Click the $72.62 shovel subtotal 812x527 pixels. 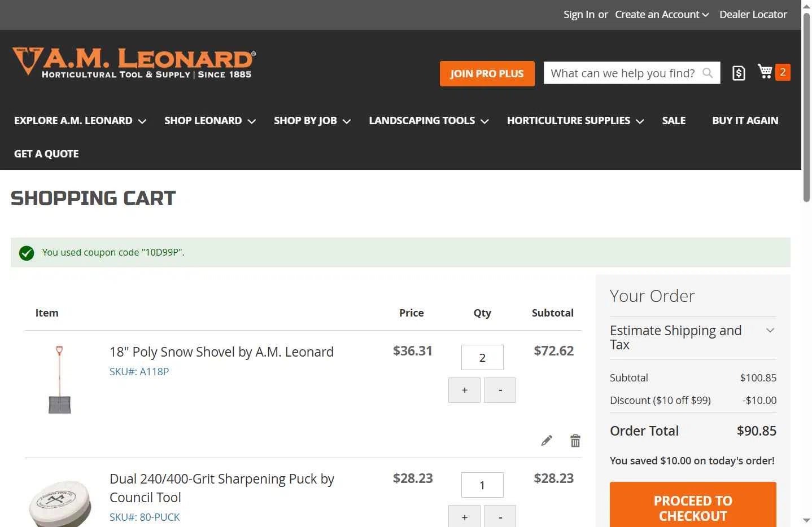pos(553,351)
